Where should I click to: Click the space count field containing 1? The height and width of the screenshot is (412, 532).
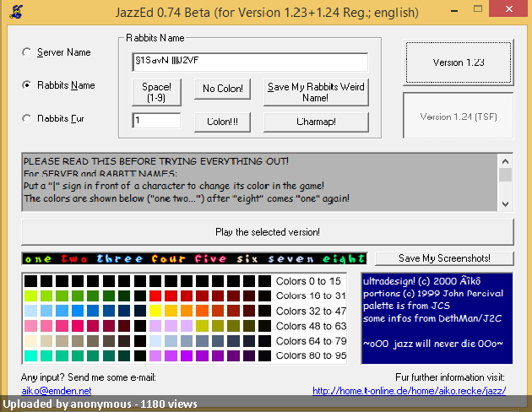pyautogui.click(x=156, y=121)
